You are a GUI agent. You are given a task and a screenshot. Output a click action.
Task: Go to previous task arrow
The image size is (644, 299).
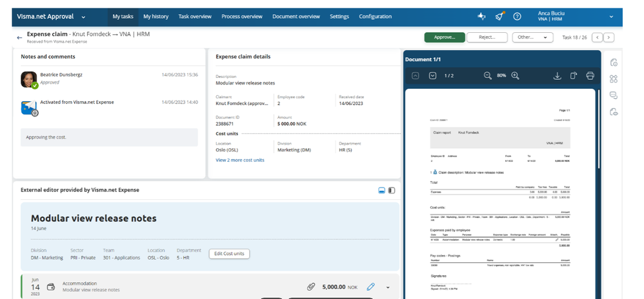[x=597, y=37]
